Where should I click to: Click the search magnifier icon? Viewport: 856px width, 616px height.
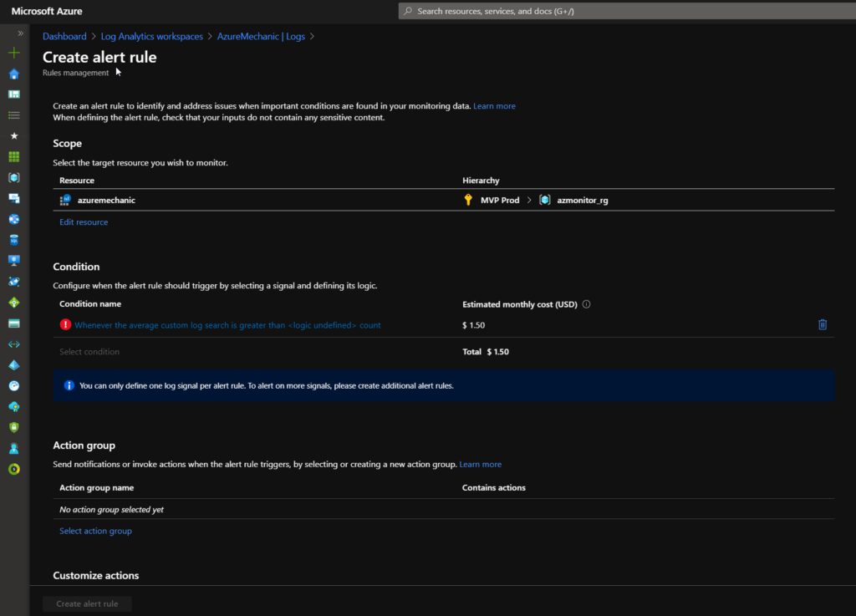pyautogui.click(x=408, y=11)
